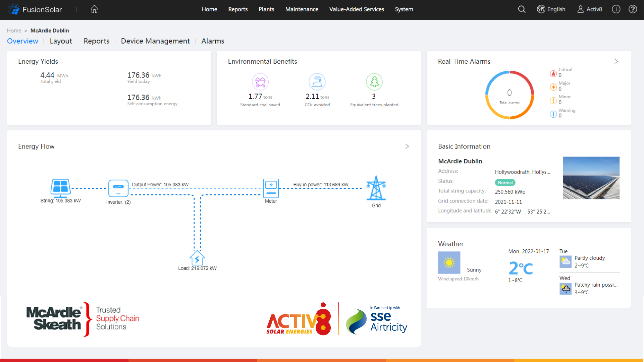Click the Sunny weather icon
The width and height of the screenshot is (644, 362).
point(449,262)
